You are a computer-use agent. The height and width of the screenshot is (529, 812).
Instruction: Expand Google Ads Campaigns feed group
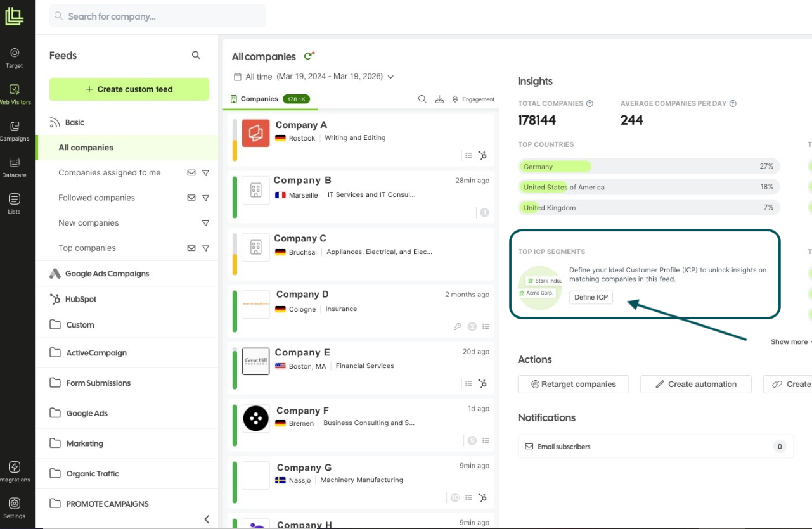(x=127, y=274)
